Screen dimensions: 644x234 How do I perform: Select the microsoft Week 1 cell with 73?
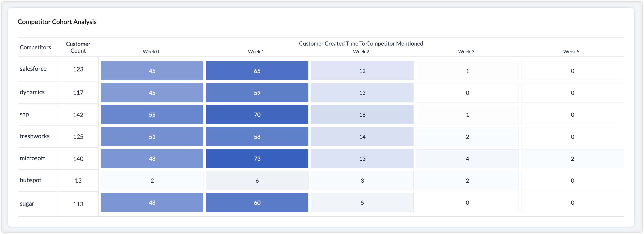coord(257,159)
